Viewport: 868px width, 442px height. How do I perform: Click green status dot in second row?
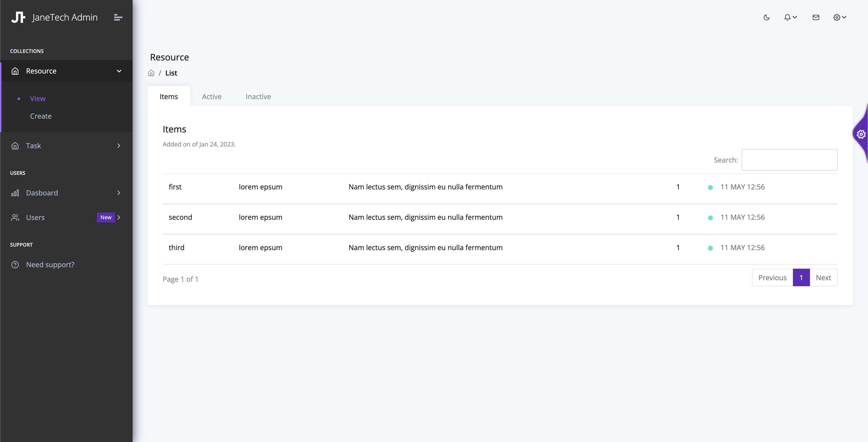[710, 218]
